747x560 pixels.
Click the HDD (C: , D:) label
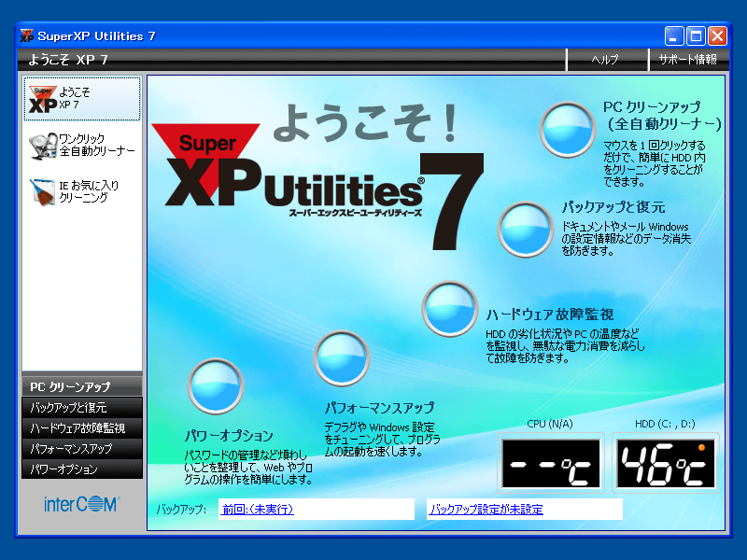pos(665,424)
